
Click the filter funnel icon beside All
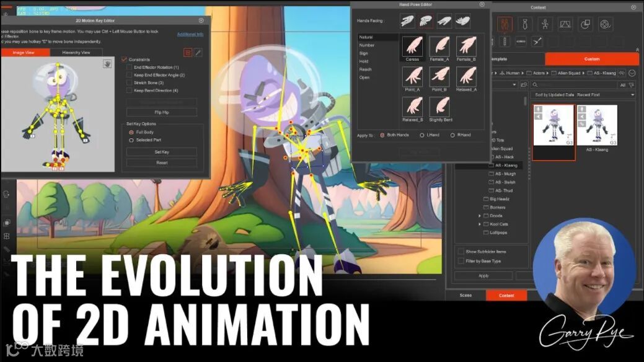click(x=631, y=85)
